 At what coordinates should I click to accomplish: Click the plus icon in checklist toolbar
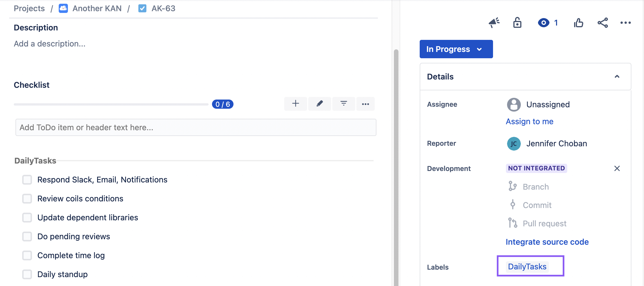296,104
